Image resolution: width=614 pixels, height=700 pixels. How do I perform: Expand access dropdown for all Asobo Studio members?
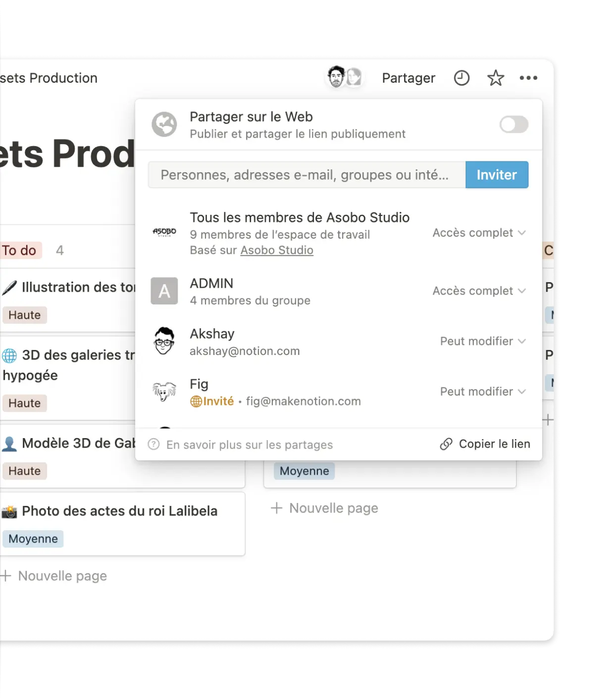pyautogui.click(x=478, y=233)
